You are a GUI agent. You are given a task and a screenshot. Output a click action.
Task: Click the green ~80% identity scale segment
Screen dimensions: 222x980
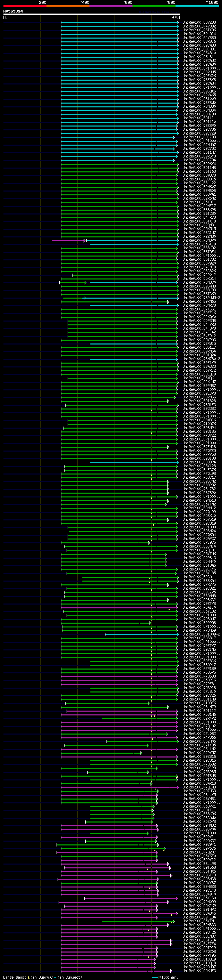click(x=154, y=6)
